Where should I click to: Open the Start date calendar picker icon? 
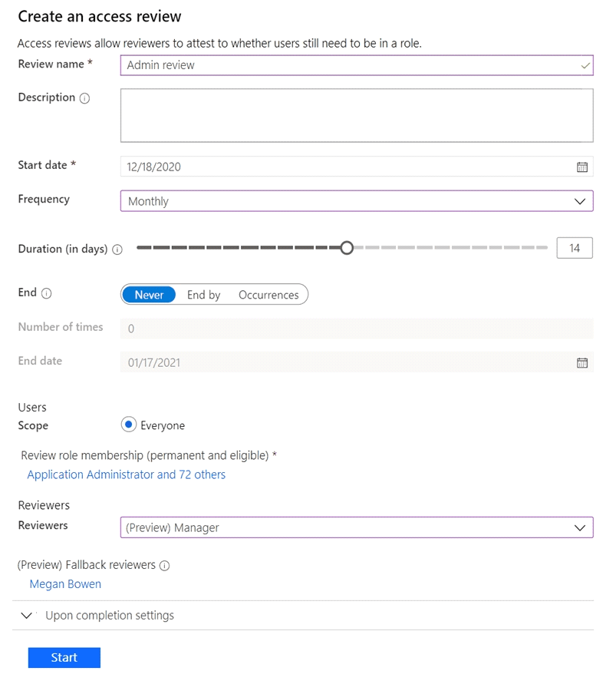click(581, 167)
